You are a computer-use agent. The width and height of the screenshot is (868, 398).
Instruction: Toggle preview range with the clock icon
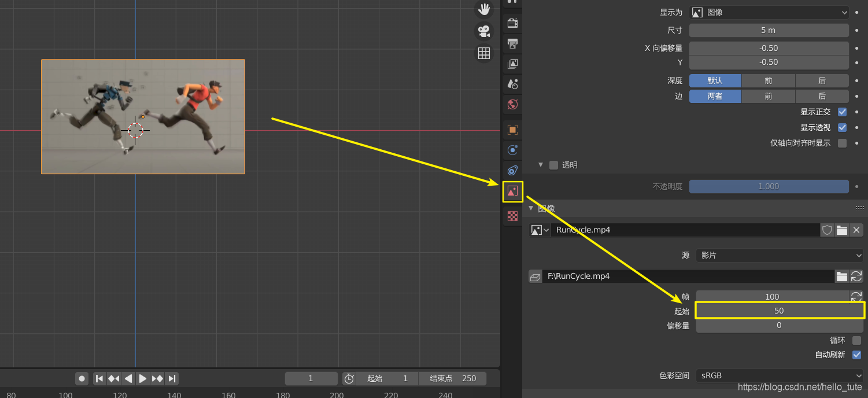click(x=349, y=378)
